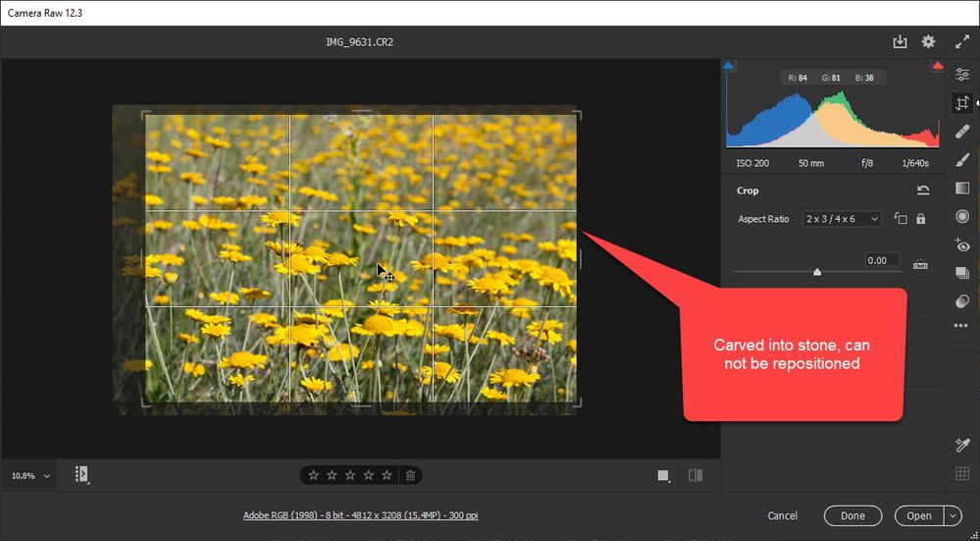Screen dimensions: 980x541
Task: Toggle the aspect ratio lock
Action: pyautogui.click(x=920, y=219)
